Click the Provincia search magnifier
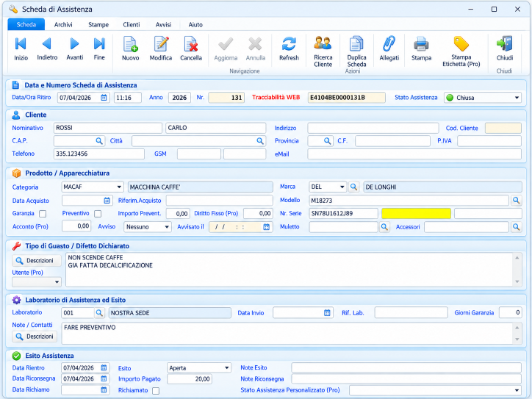 pyautogui.click(x=327, y=141)
